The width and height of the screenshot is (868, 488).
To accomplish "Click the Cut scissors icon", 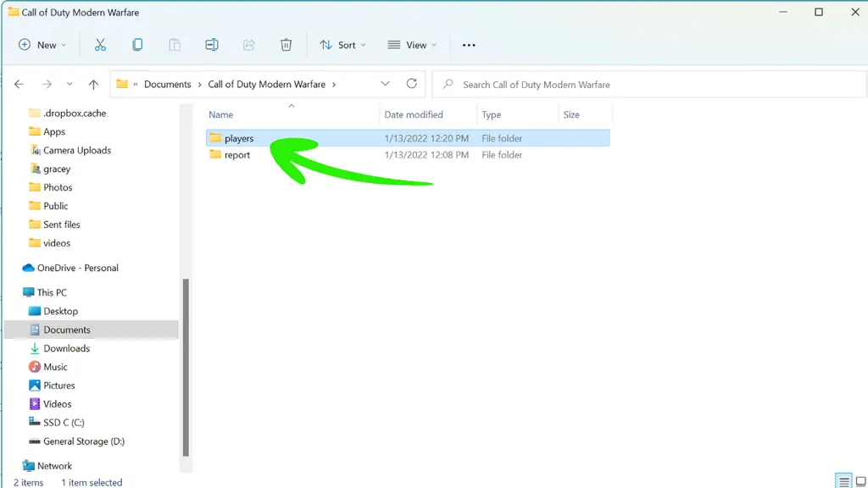I will [x=100, y=45].
